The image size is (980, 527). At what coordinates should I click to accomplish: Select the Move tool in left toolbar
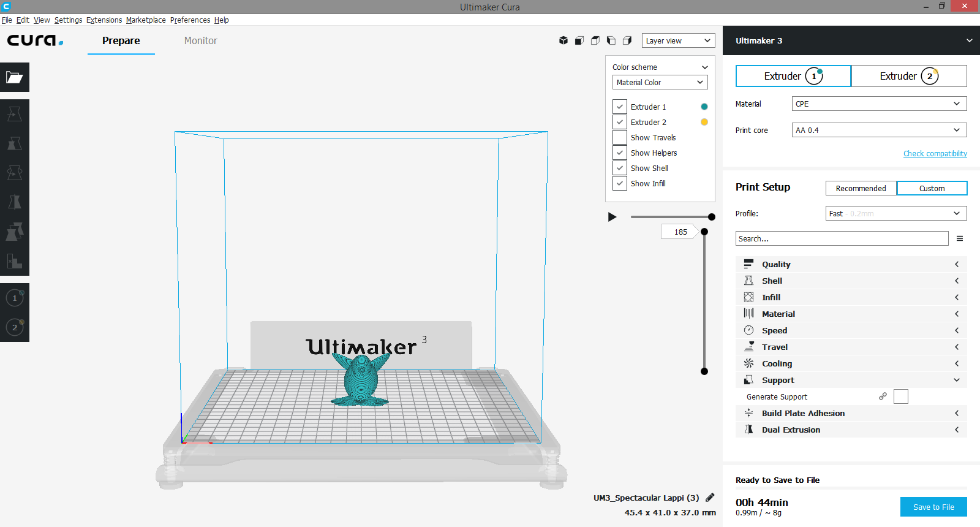[15, 114]
